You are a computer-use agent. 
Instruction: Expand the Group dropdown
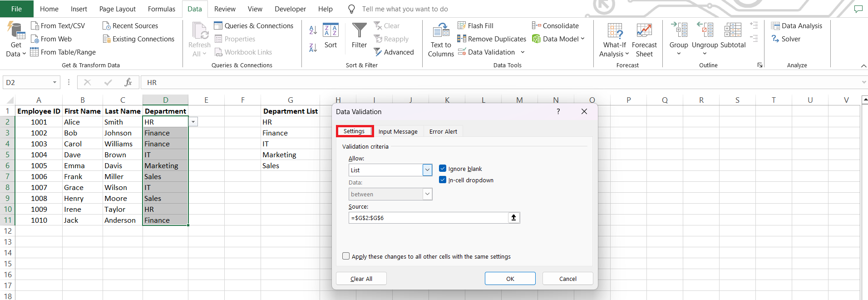click(x=679, y=54)
